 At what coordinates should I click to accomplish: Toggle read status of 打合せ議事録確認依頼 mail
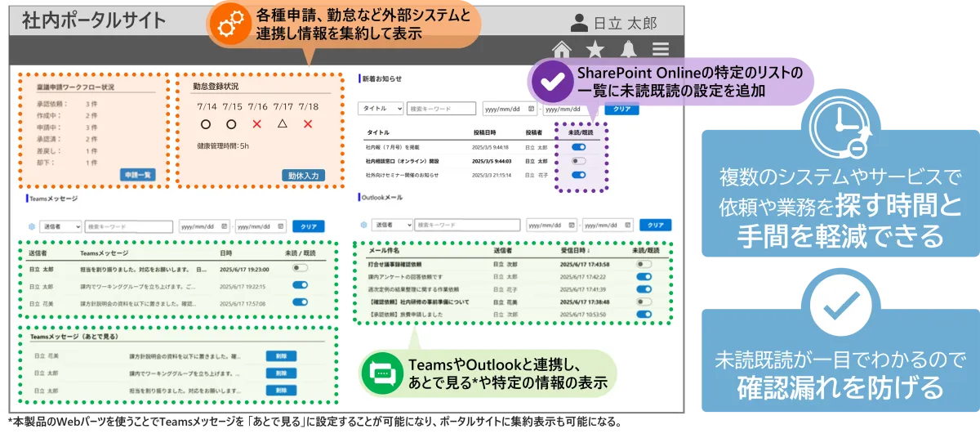[x=644, y=265]
